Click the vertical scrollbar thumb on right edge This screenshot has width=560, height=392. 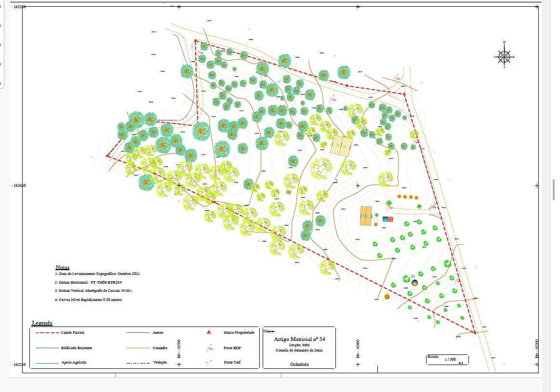554,185
